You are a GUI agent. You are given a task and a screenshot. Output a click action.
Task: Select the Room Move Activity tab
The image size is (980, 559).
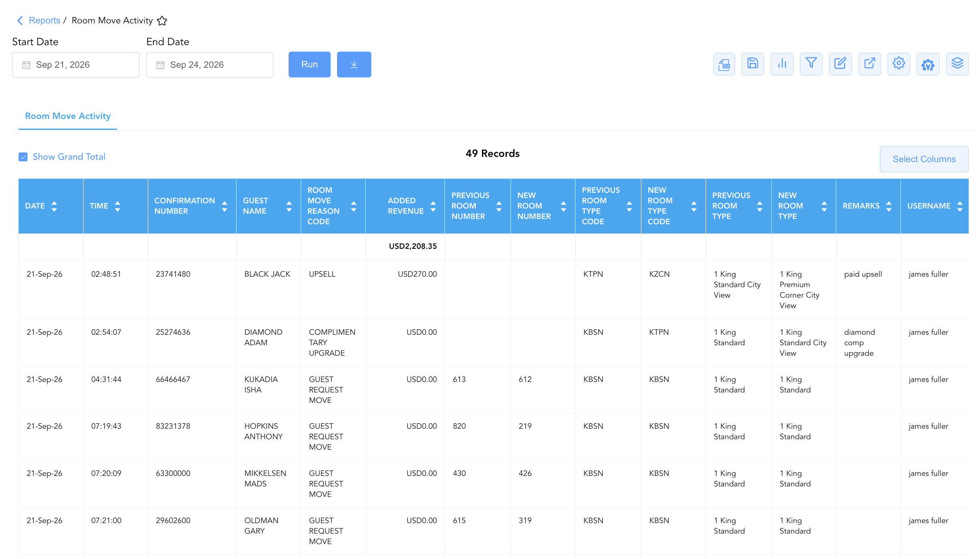tap(68, 116)
